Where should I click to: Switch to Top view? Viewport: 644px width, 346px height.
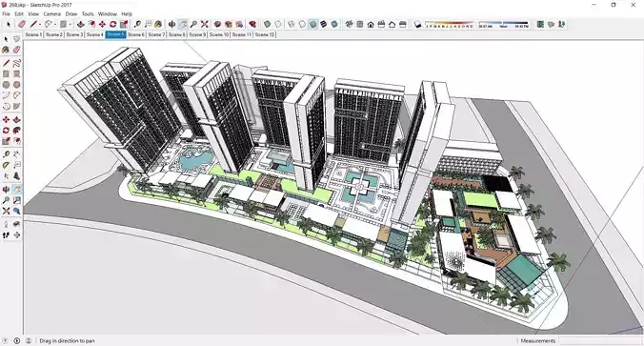tap(360, 24)
